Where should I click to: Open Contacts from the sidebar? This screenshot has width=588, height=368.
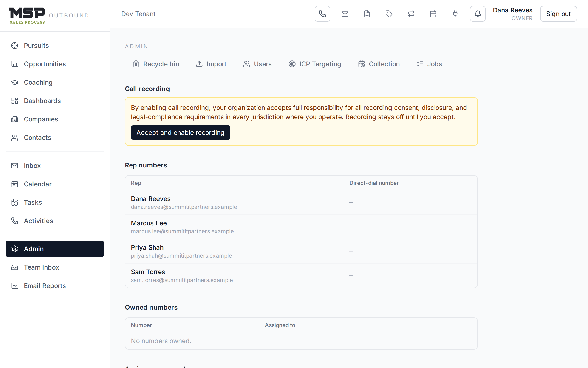(55, 138)
